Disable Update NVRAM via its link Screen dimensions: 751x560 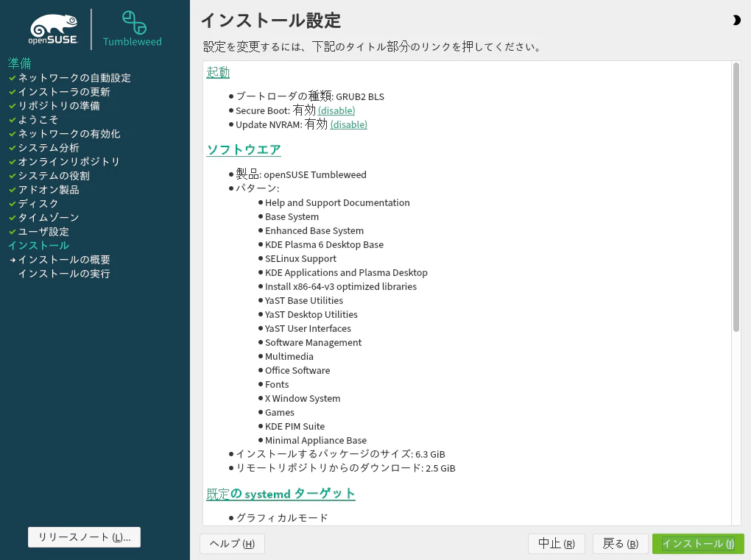coord(349,124)
